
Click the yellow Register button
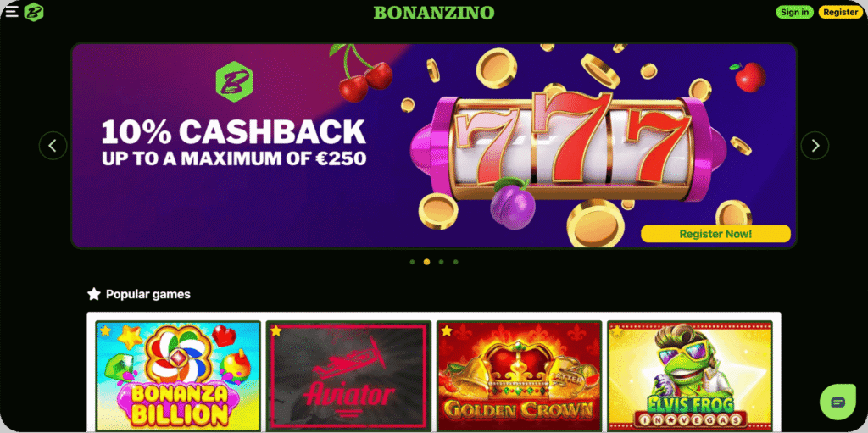[x=840, y=12]
